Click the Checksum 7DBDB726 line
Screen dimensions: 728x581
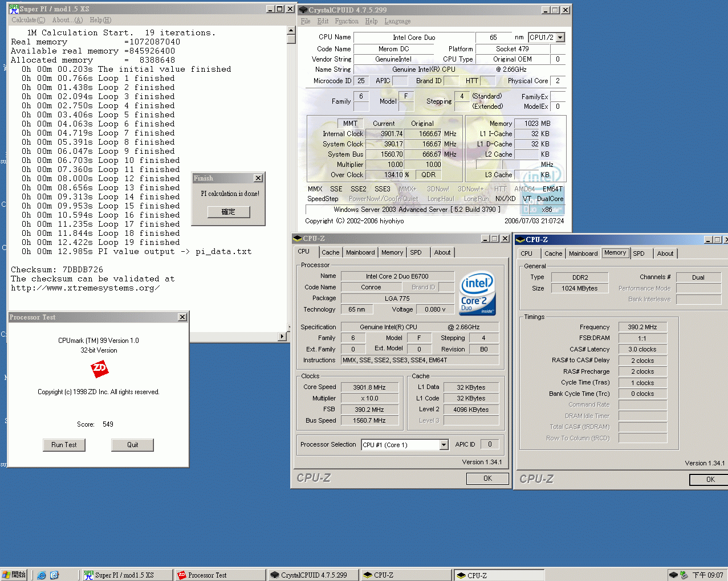[57, 269]
